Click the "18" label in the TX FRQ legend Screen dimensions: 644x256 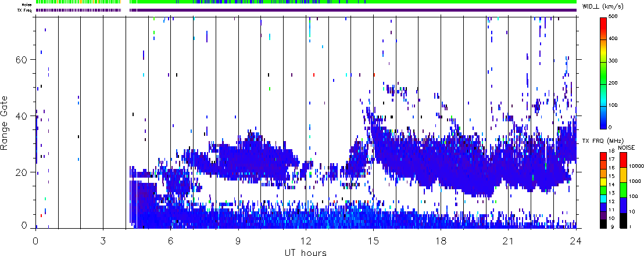[611, 150]
